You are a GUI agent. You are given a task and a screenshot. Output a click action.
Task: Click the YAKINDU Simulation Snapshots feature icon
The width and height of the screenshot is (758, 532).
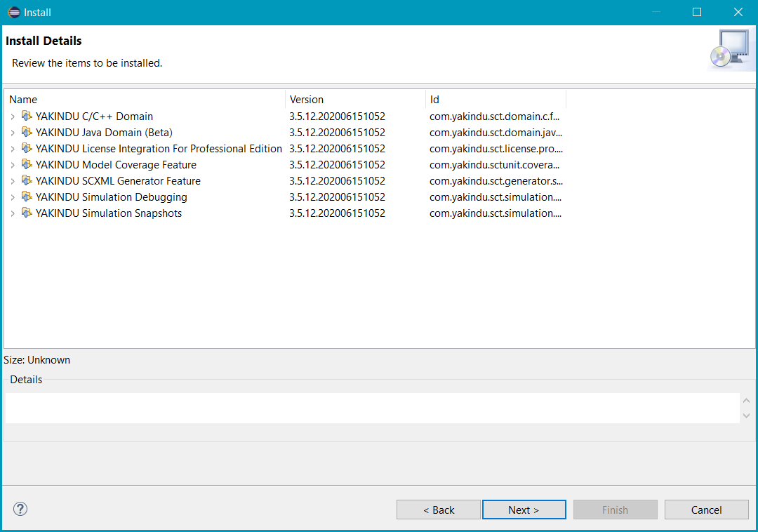point(27,213)
